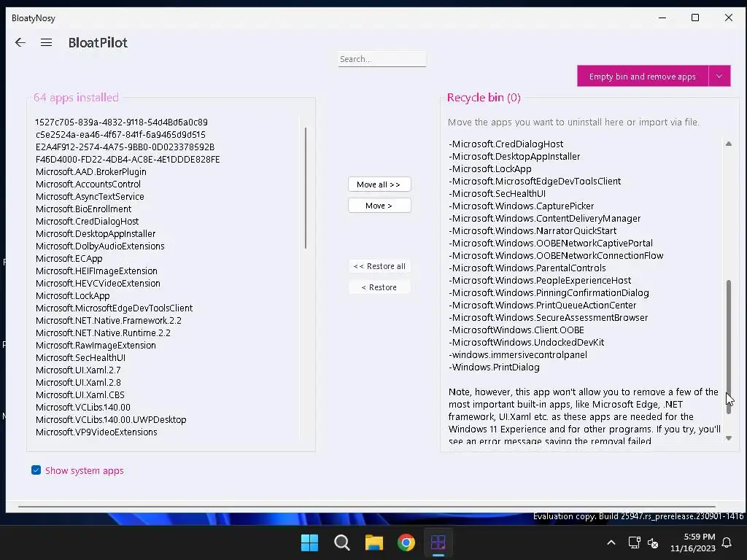Screen dimensions: 747x560
Task: Click -Microsoft.Windows.PeopleExperienceHost line
Action: click(x=540, y=280)
